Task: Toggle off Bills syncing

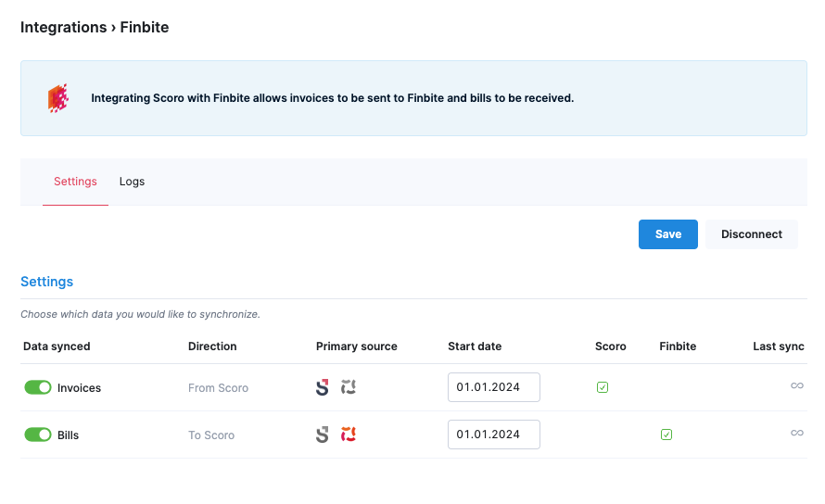Action: [38, 435]
